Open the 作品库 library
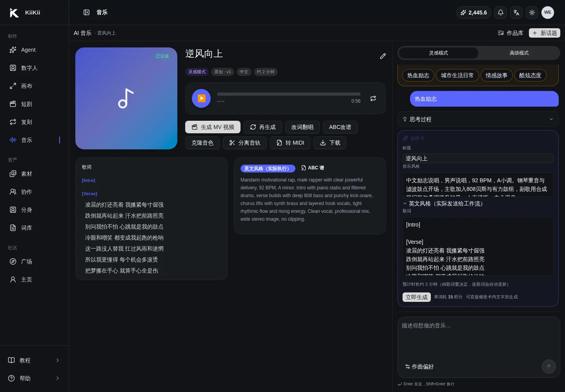The image size is (565, 392). point(510,33)
